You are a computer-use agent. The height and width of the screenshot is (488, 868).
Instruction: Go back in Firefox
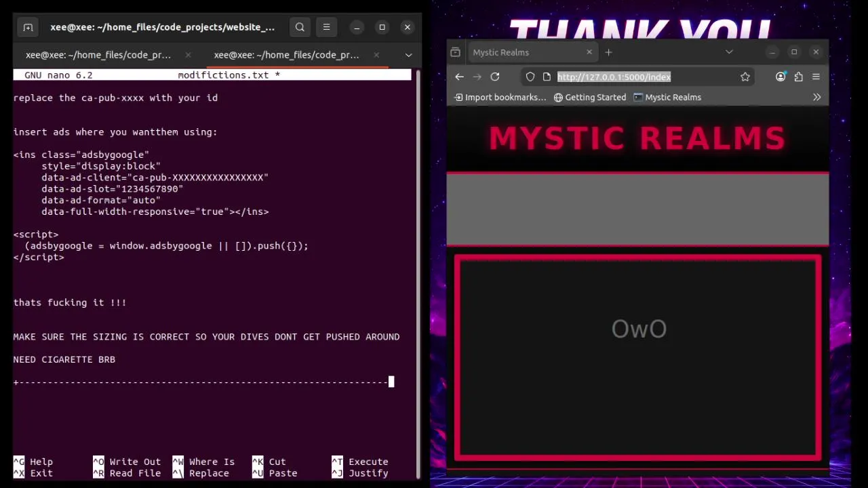click(x=459, y=77)
